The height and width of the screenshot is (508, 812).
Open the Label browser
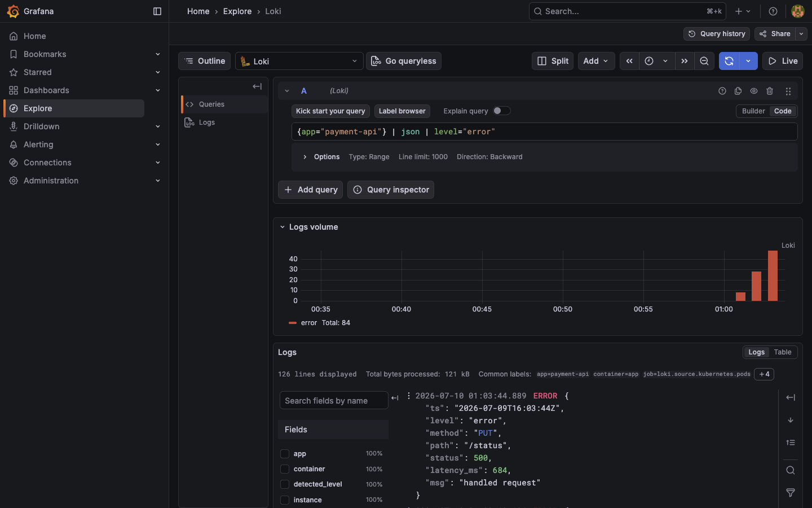(x=402, y=111)
